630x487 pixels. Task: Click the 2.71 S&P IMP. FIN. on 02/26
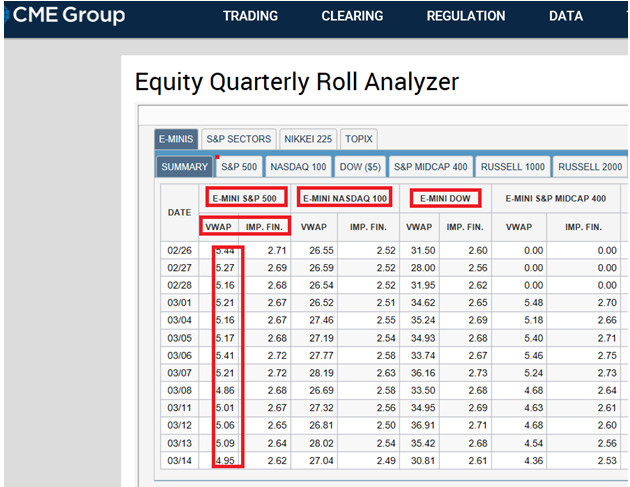pos(277,250)
